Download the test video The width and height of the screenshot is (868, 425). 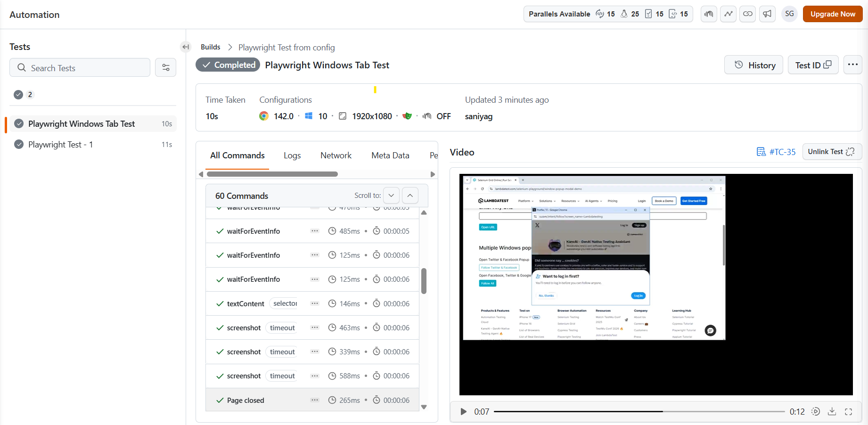(832, 411)
